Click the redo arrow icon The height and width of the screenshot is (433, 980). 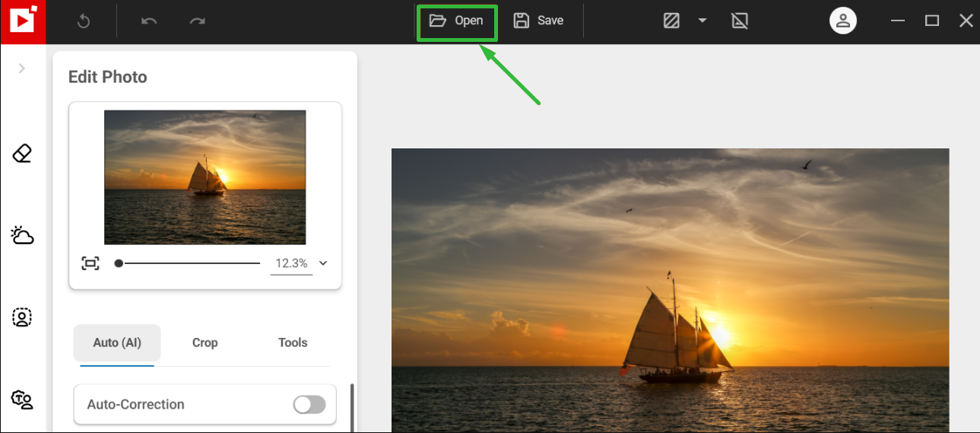(x=198, y=21)
